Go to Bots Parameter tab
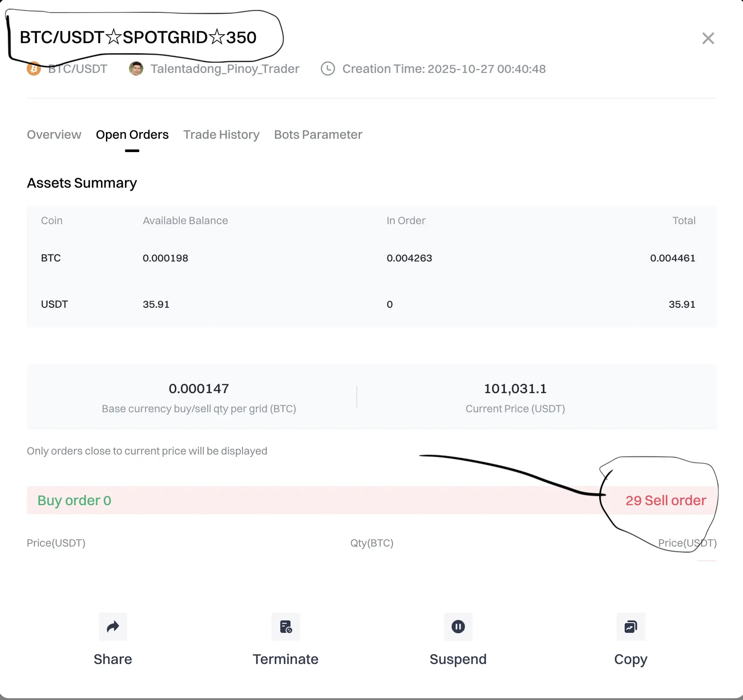 pos(318,134)
